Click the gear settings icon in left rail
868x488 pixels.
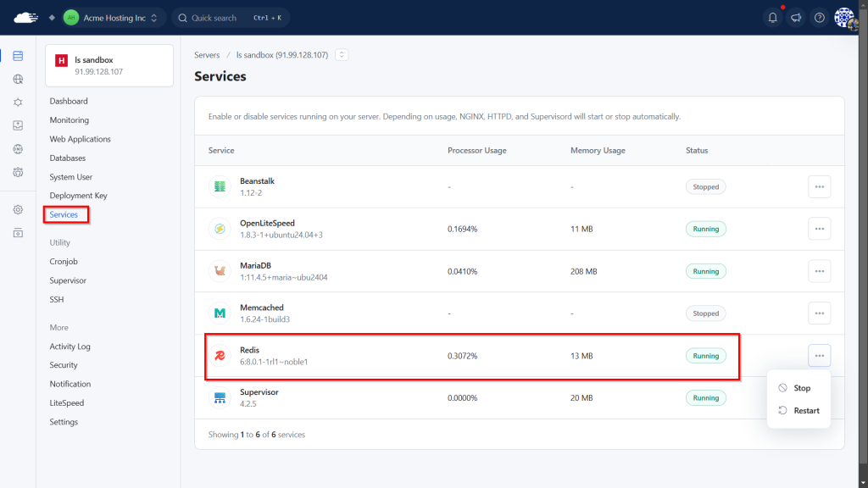18,209
